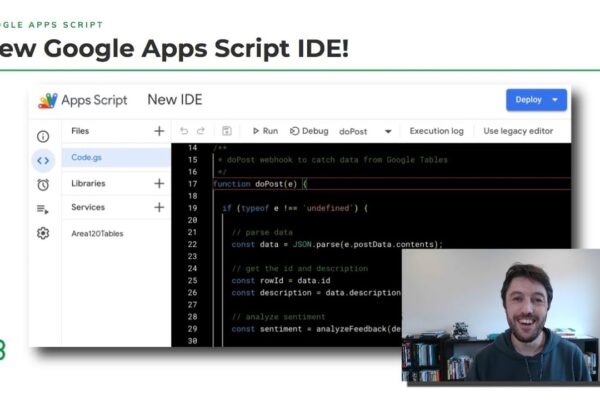Open Project Settings gear icon
The width and height of the screenshot is (600, 400).
43,233
